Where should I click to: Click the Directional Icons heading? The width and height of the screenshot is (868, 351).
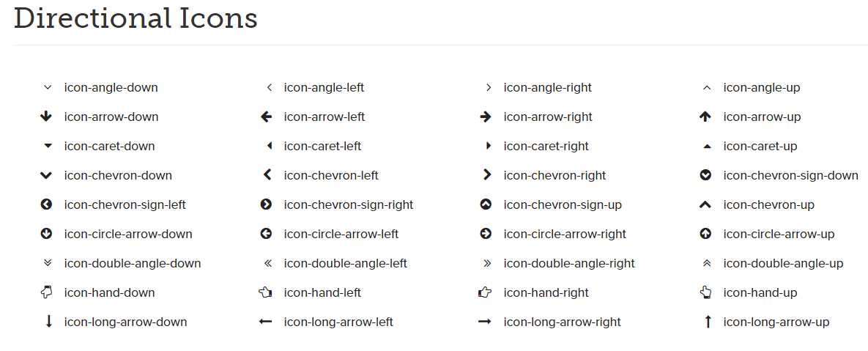pyautogui.click(x=136, y=18)
